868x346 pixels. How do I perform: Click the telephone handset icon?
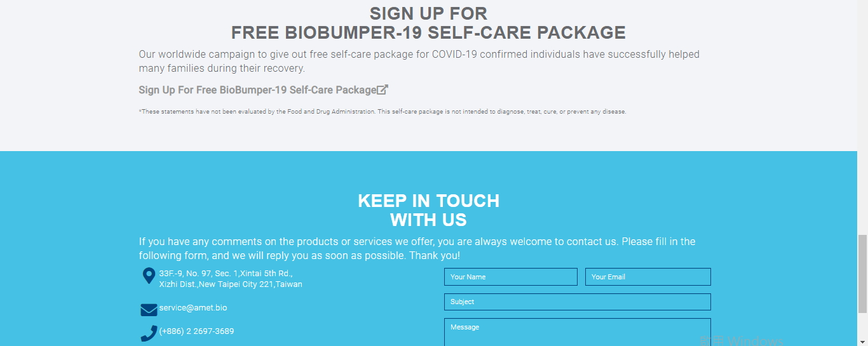(x=149, y=333)
